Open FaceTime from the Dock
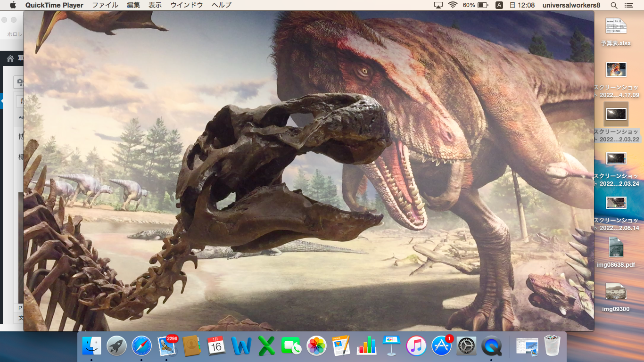 click(291, 346)
